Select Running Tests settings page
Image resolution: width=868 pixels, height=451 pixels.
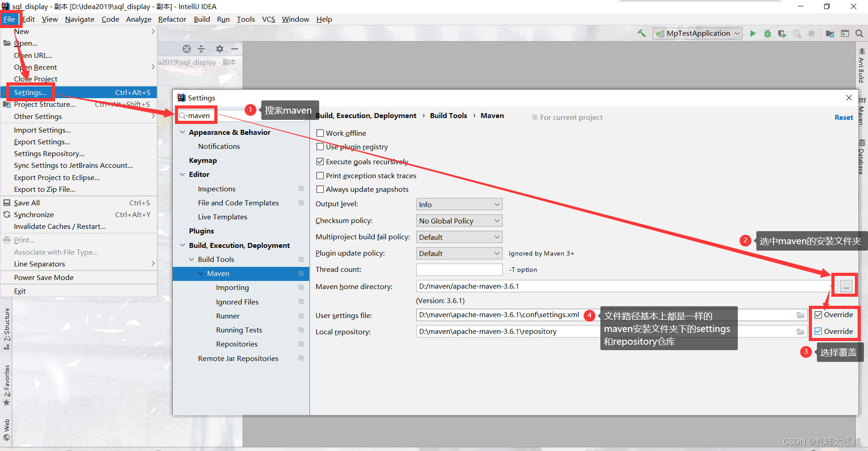(239, 330)
